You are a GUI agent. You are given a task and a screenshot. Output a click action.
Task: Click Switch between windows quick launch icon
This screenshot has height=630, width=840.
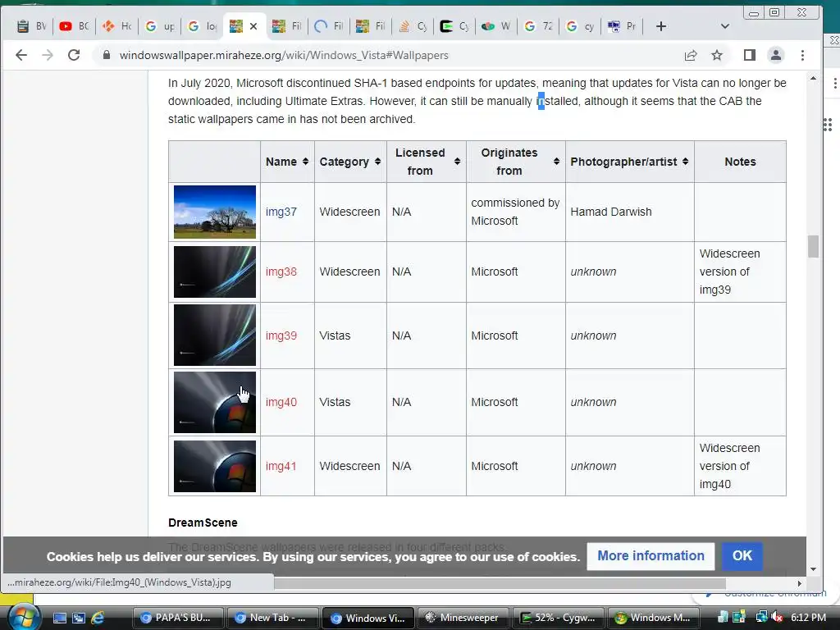tap(79, 619)
